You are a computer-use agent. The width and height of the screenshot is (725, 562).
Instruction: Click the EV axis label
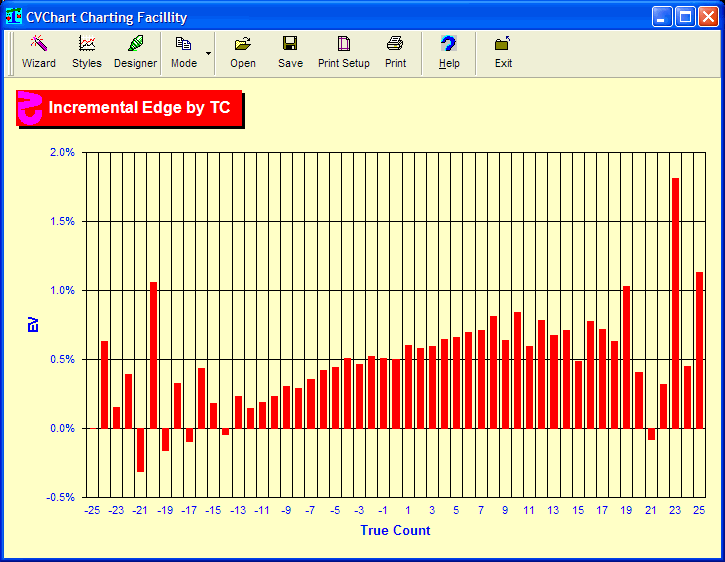33,324
